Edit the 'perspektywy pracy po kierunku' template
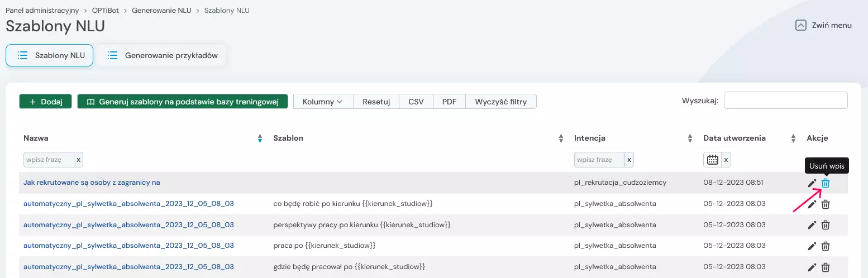The width and height of the screenshot is (868, 278). (812, 225)
